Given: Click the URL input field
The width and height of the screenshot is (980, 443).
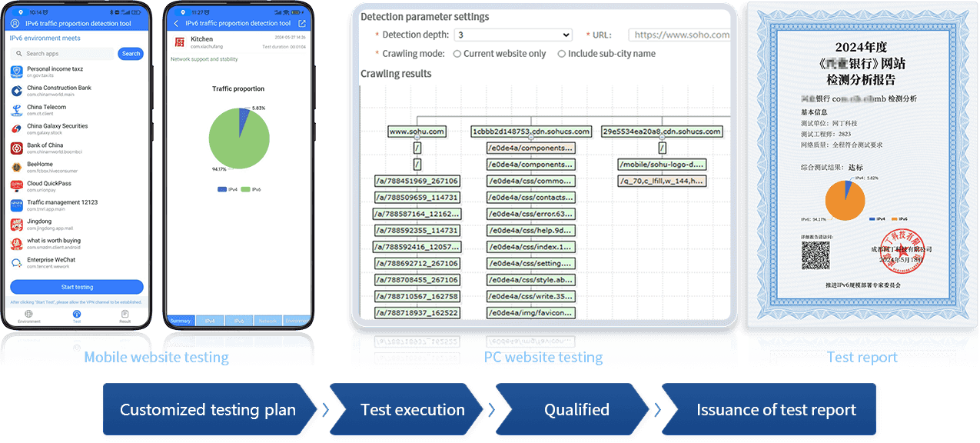Looking at the screenshot, I should pyautogui.click(x=679, y=35).
